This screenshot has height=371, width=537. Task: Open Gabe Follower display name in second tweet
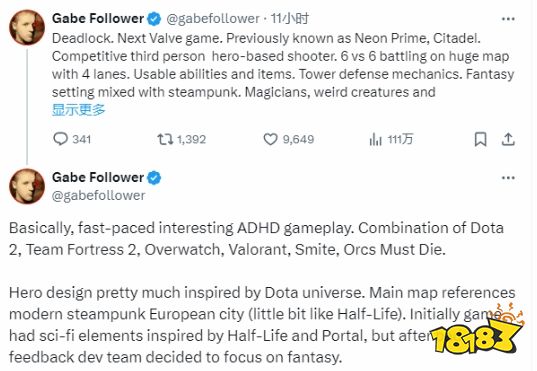point(98,177)
